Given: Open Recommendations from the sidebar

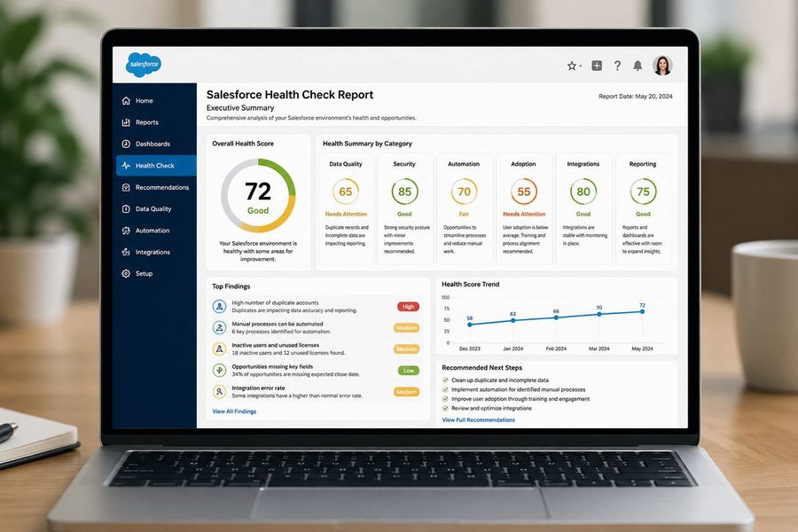Looking at the screenshot, I should [154, 187].
